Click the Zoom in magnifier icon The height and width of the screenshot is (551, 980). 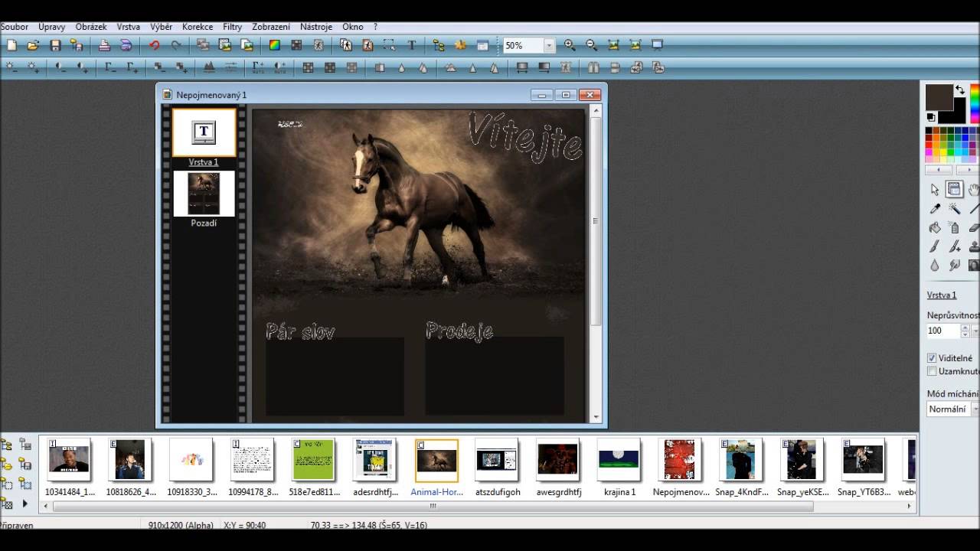point(570,45)
